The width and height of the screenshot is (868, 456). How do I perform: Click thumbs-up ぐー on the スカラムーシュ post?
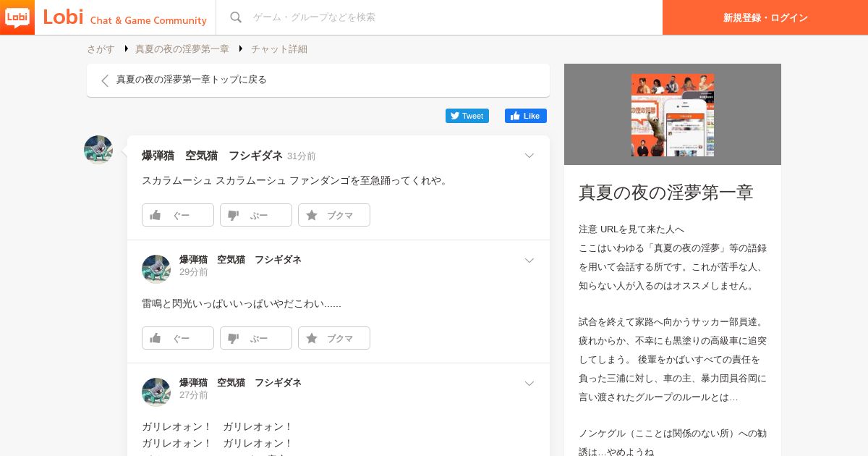(178, 215)
